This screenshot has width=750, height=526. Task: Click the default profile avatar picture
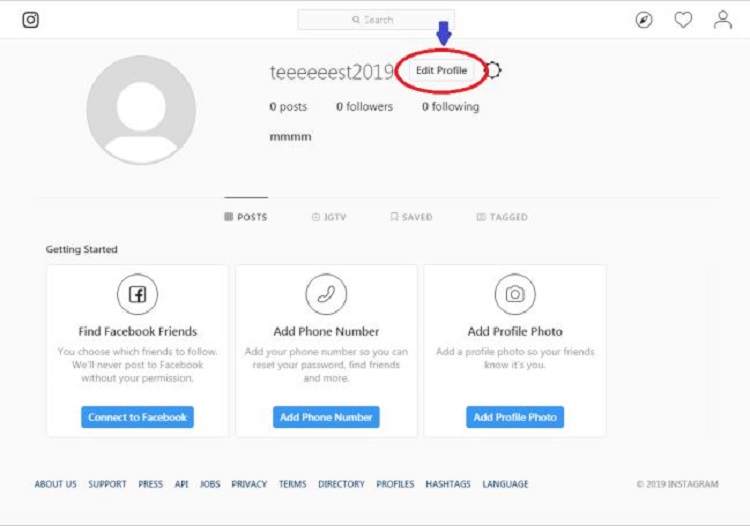tap(141, 110)
